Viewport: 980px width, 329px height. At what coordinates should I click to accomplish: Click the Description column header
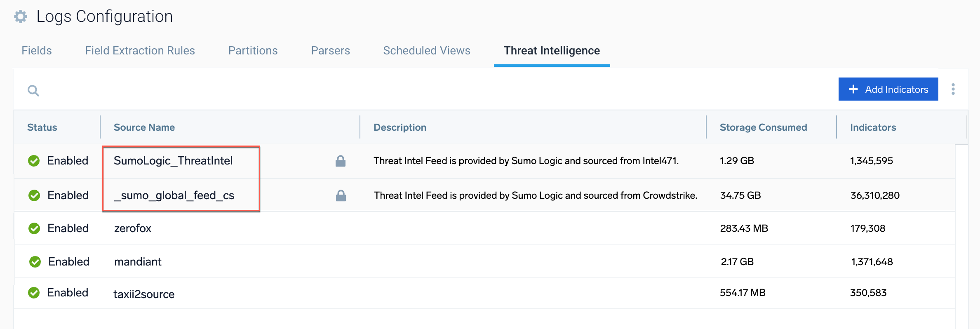pos(400,127)
